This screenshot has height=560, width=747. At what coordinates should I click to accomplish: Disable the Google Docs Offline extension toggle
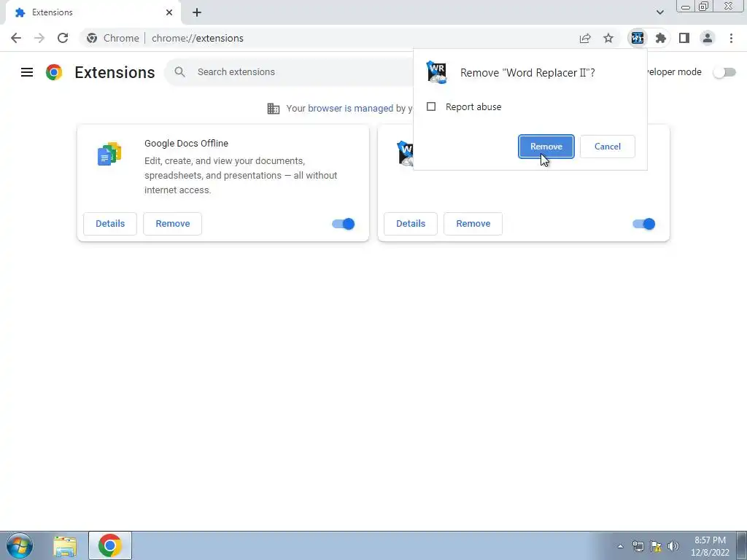click(x=344, y=224)
